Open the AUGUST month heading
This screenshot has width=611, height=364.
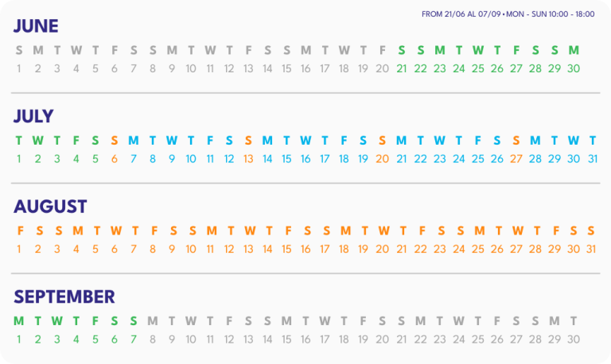(x=50, y=207)
